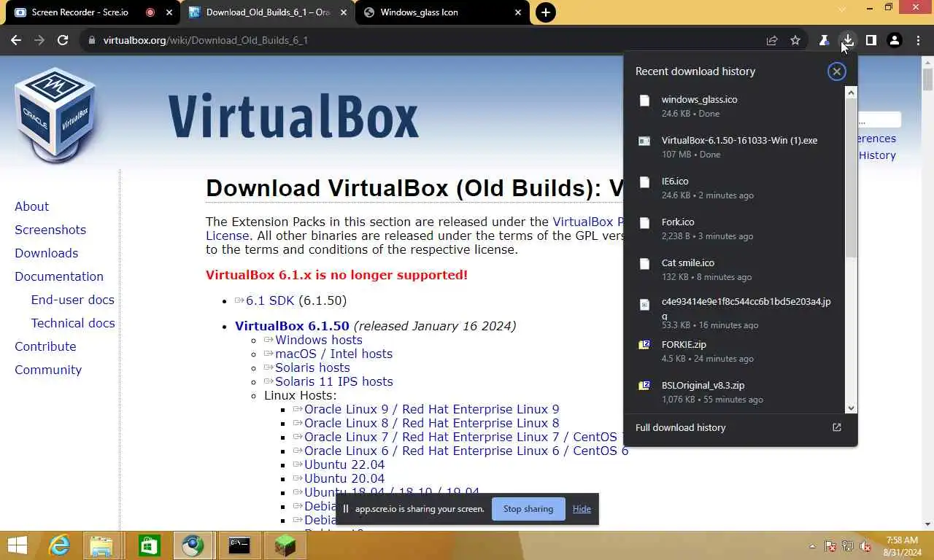
Task: Share this page icon in address bar
Action: [x=772, y=40]
